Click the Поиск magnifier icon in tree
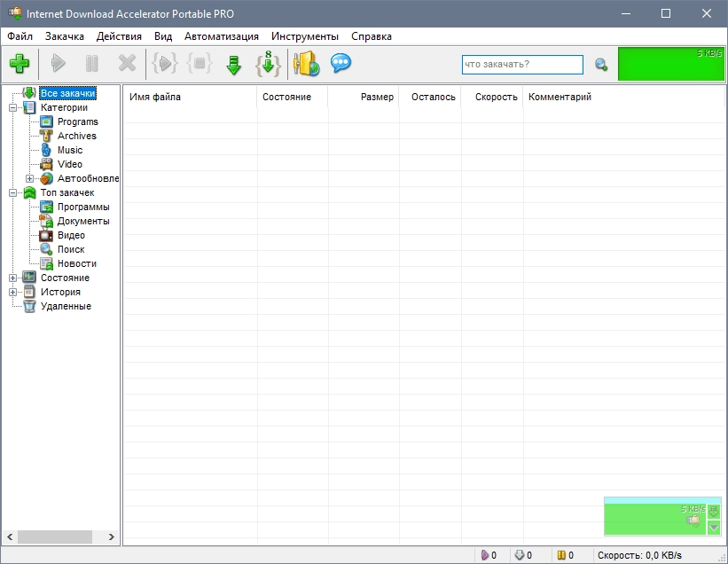Image resolution: width=728 pixels, height=564 pixels. click(46, 249)
